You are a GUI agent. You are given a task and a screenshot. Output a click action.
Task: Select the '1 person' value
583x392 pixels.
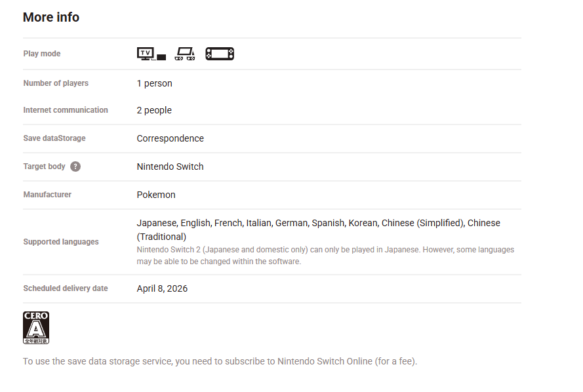(x=154, y=83)
